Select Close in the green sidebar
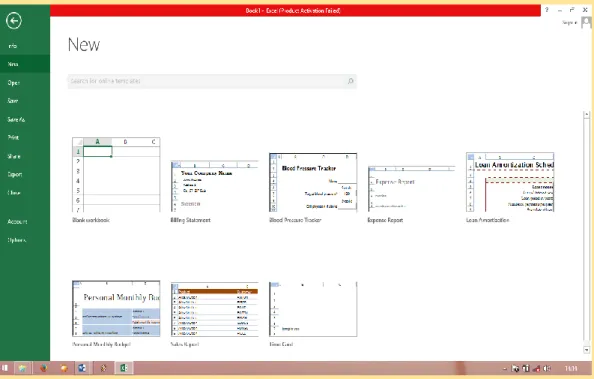 point(14,193)
